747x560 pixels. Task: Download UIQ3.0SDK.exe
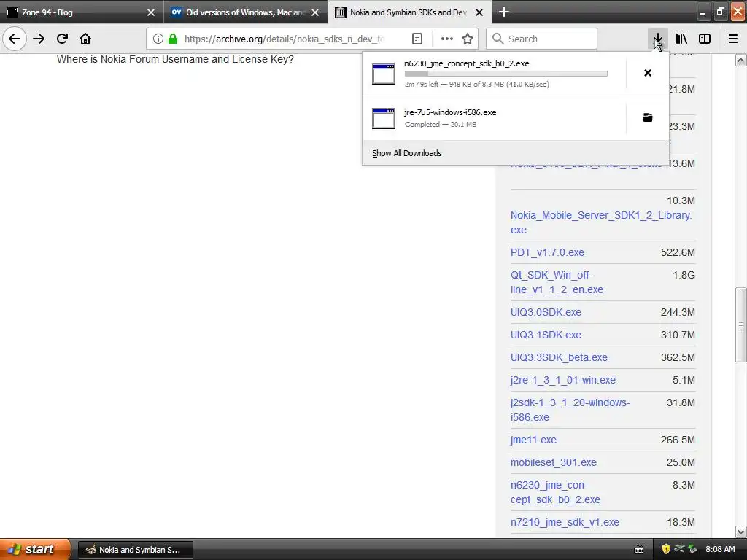tap(546, 312)
